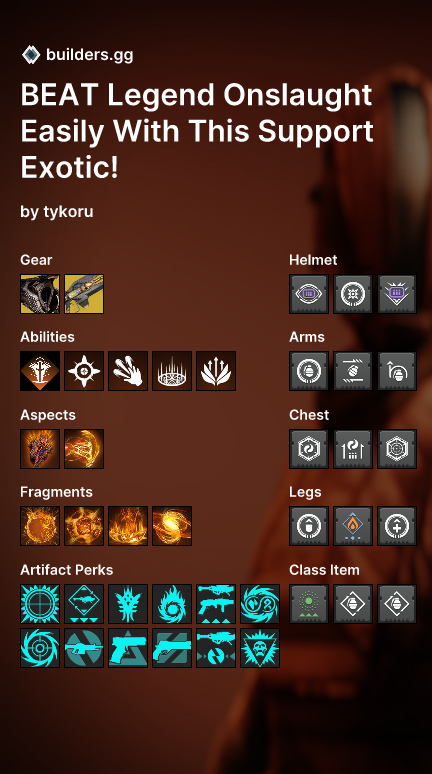Select the first Aspects icon with fiery fist
This screenshot has width=432, height=774.
click(x=40, y=449)
